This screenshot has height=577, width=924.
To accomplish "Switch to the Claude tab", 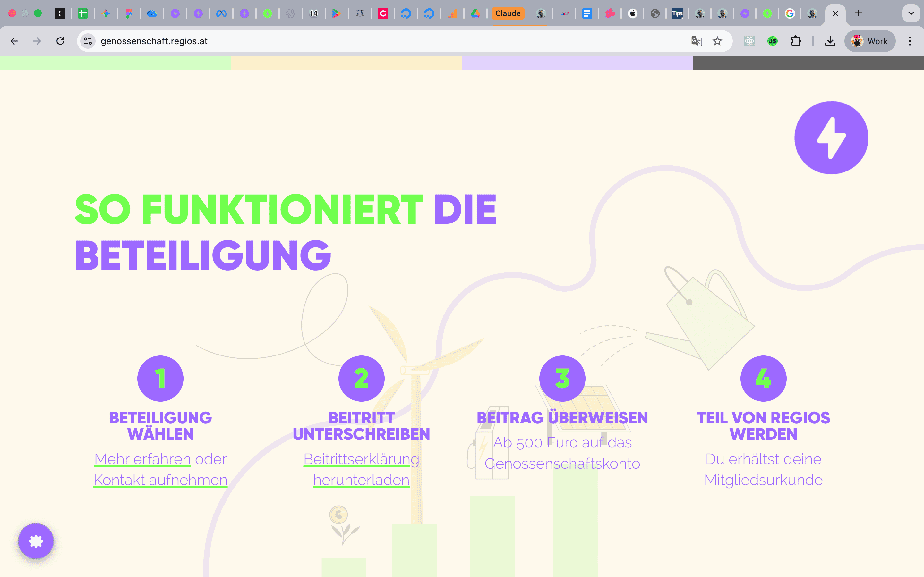I will click(508, 13).
